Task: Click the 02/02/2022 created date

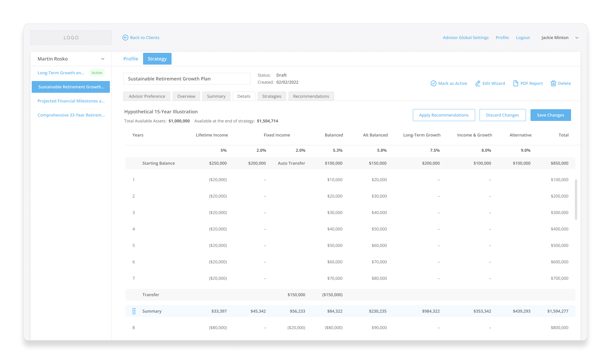Action: tap(287, 82)
